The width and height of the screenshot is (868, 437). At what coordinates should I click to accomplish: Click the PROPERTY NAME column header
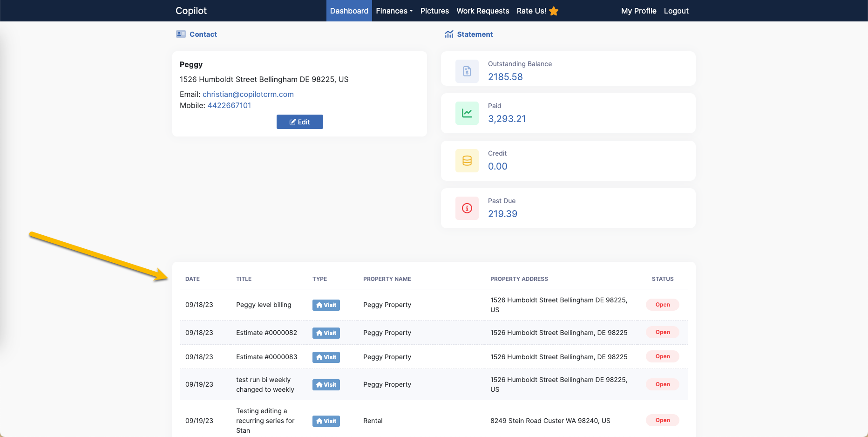coord(387,279)
